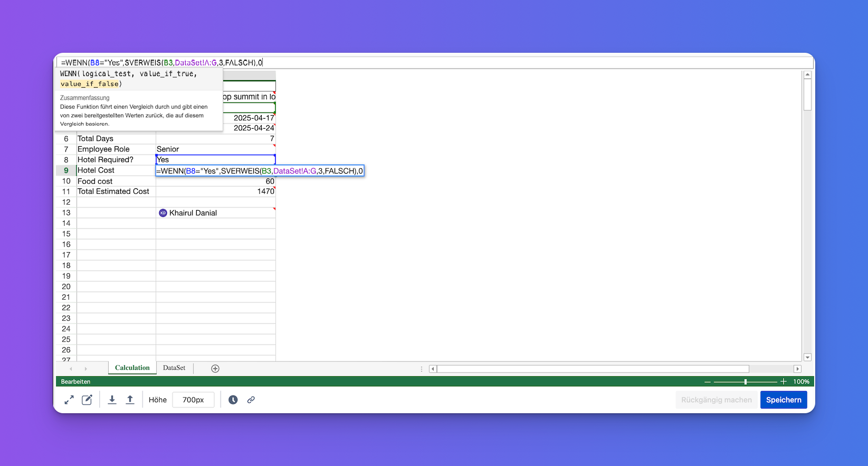The width and height of the screenshot is (868, 466).
Task: Click the zoom out minus icon
Action: click(x=708, y=382)
